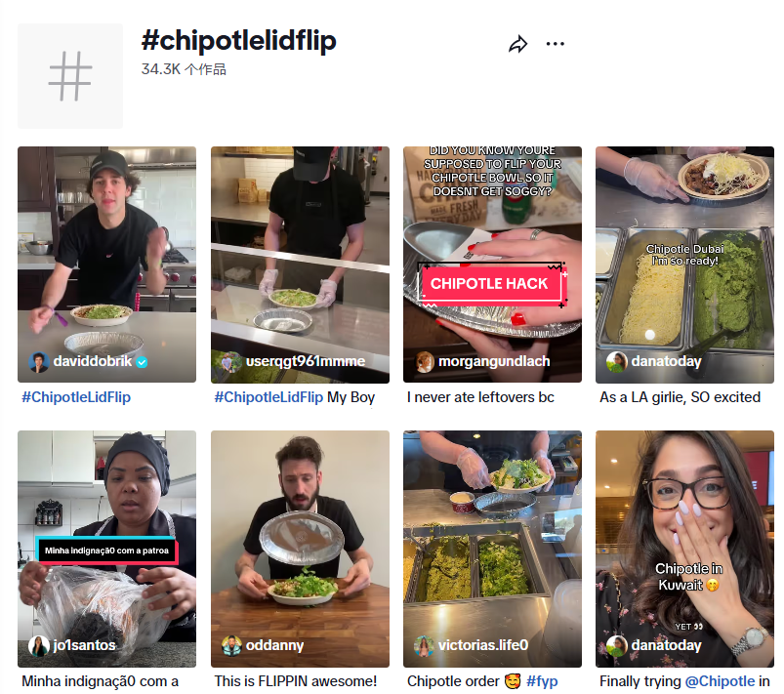Click the large hashtag placeholder icon
The width and height of the screenshot is (784, 694).
pyautogui.click(x=70, y=76)
